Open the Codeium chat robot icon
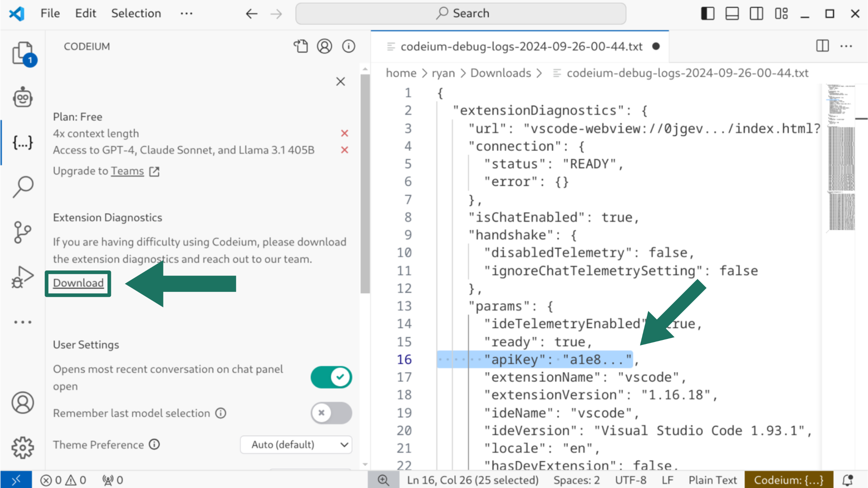868x488 pixels. pos(22,98)
